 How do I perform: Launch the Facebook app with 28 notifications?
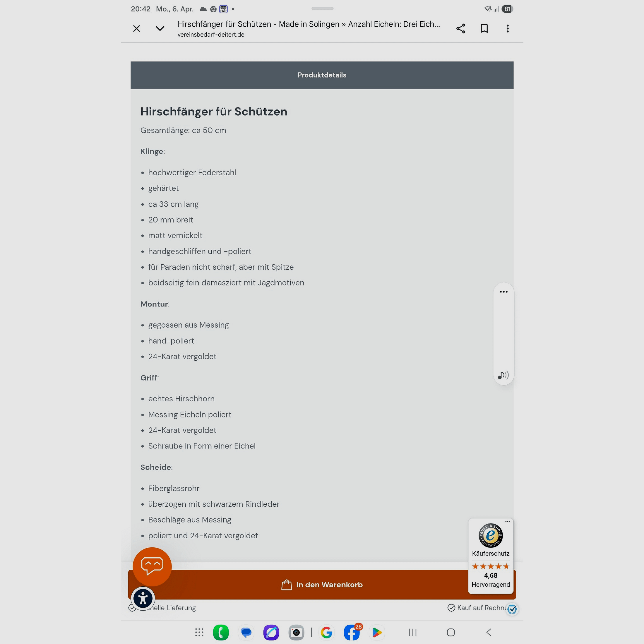click(x=352, y=632)
